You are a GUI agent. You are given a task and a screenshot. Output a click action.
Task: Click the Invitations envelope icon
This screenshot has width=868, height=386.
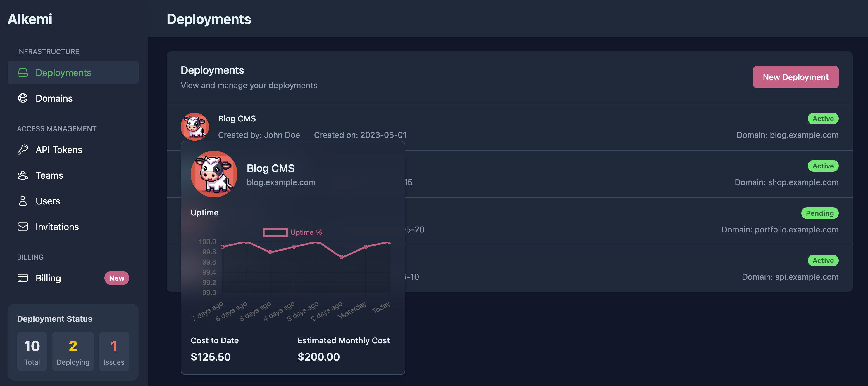tap(23, 227)
